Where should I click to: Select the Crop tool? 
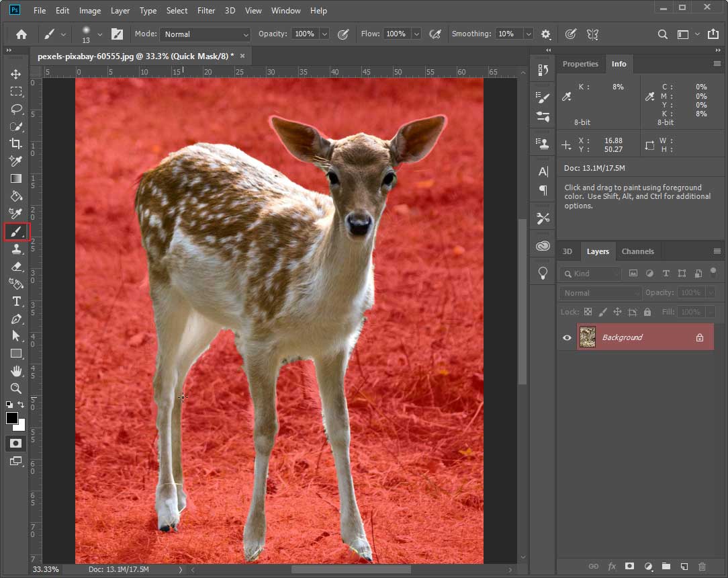coord(16,143)
